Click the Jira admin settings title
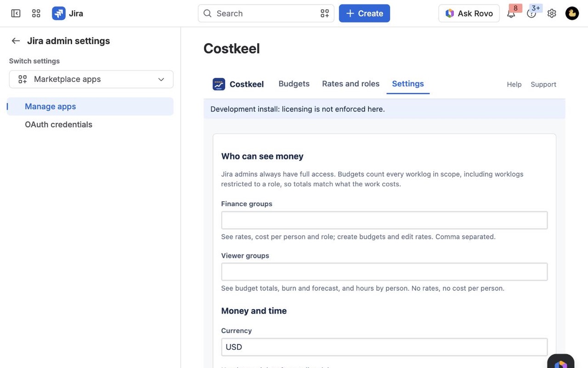The image size is (588, 368). coord(68,41)
